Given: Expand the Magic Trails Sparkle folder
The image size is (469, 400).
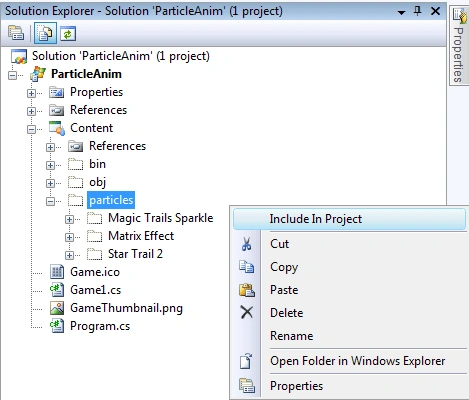Looking at the screenshot, I should click(69, 219).
